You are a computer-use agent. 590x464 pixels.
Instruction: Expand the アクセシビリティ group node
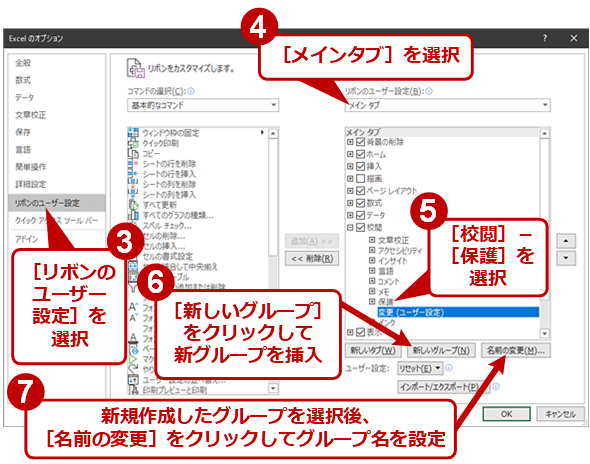click(372, 250)
